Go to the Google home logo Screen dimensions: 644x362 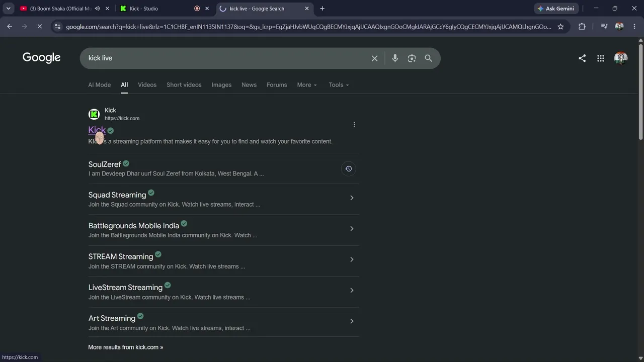(x=41, y=58)
